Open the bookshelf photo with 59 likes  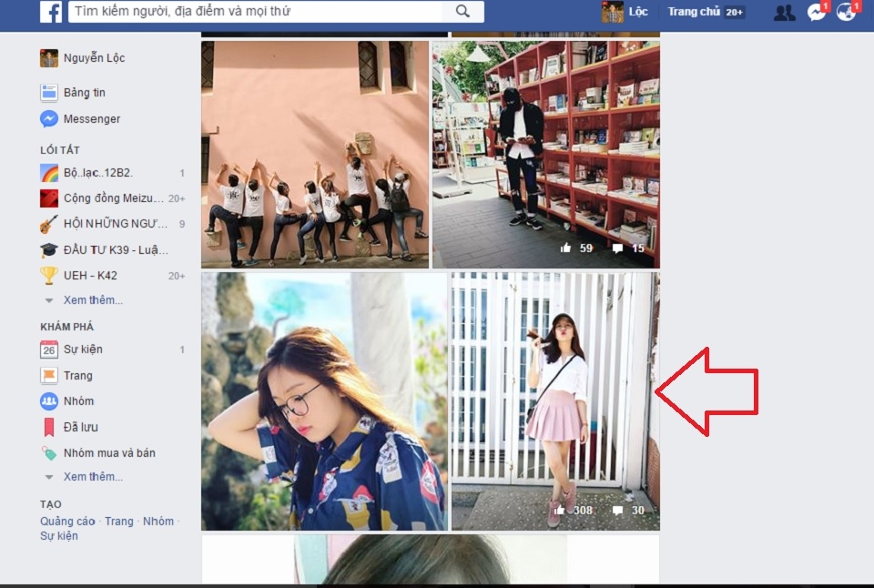(x=546, y=155)
